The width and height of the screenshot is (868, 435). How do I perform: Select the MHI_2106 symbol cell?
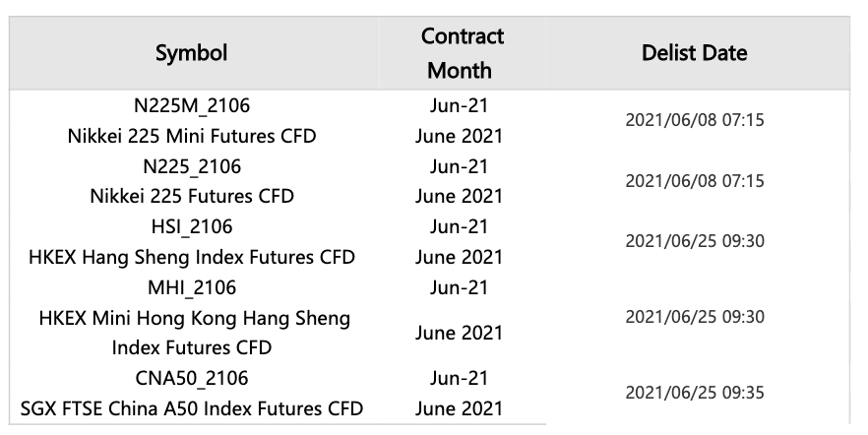[192, 287]
